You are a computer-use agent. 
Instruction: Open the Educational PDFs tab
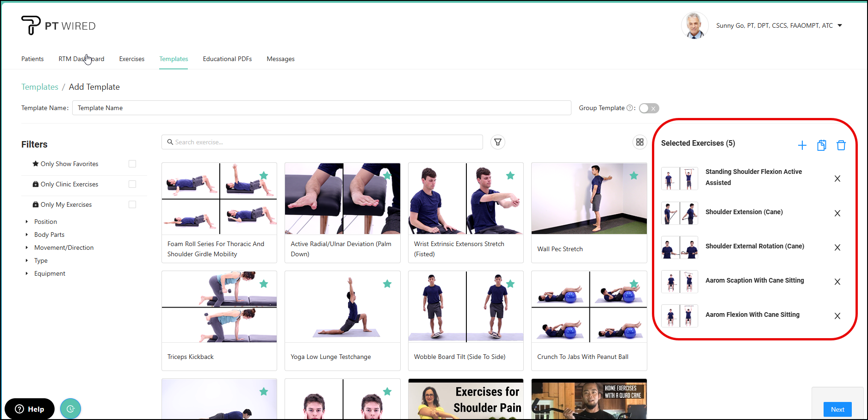[227, 59]
